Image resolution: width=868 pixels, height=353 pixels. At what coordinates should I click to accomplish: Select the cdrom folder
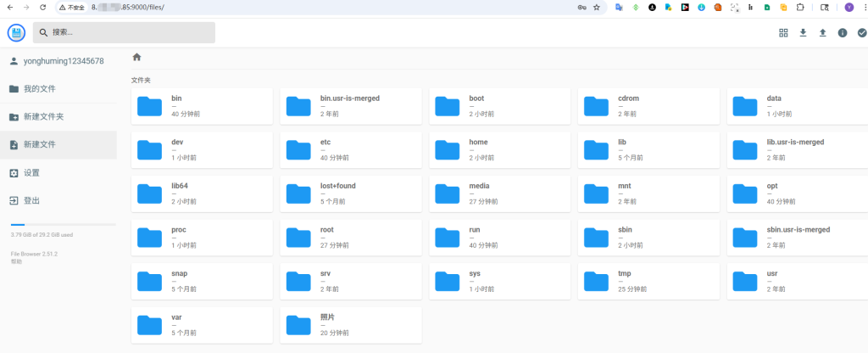(x=648, y=106)
